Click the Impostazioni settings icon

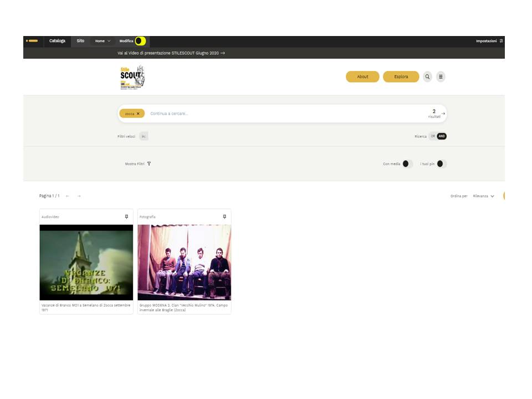tap(501, 41)
